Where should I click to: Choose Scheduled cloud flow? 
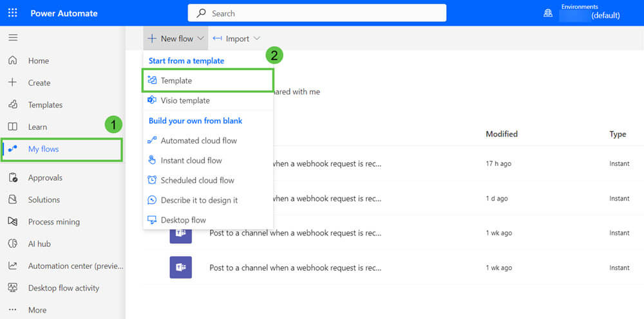pyautogui.click(x=208, y=180)
